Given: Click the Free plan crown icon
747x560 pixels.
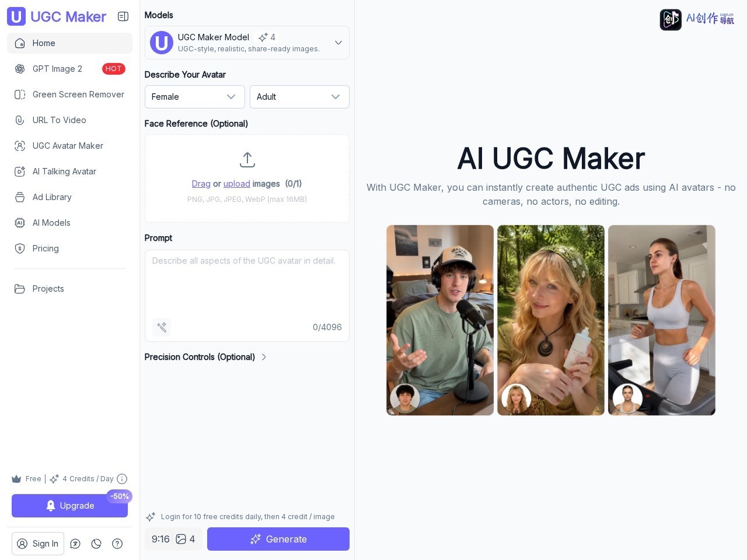Looking at the screenshot, I should [x=16, y=479].
